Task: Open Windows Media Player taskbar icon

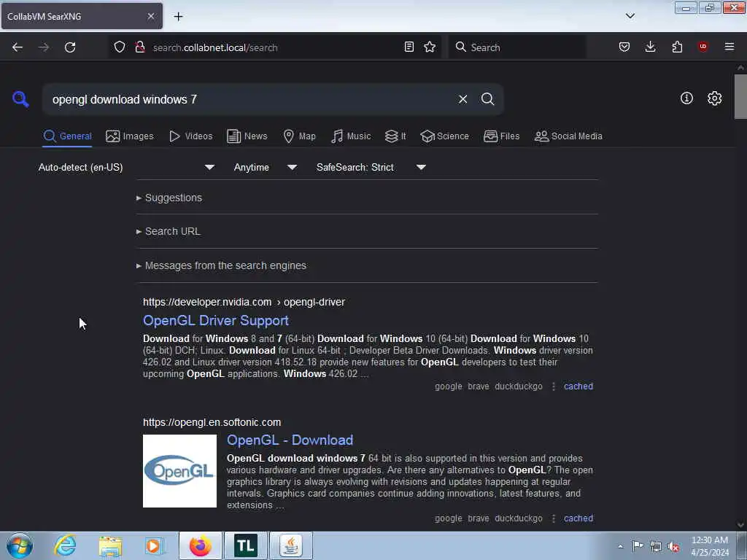Action: [x=153, y=546]
